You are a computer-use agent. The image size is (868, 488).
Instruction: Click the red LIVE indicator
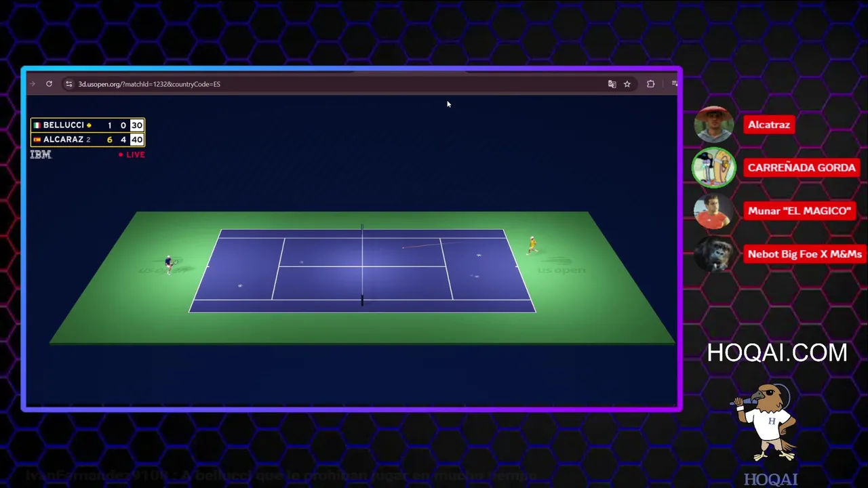(x=132, y=155)
